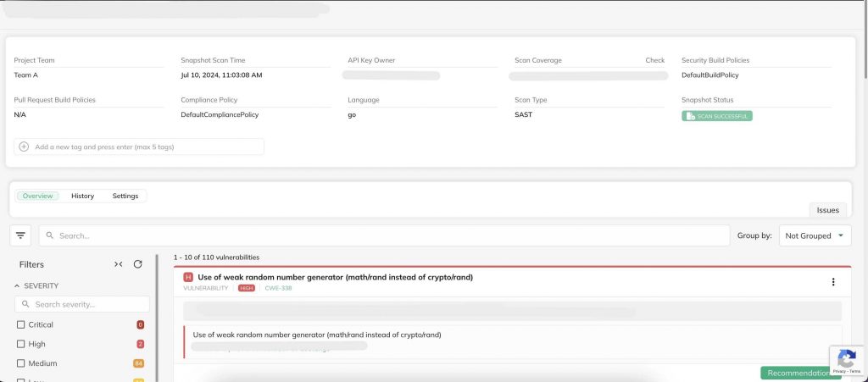
Task: Check the High severity checkbox
Action: point(21,344)
